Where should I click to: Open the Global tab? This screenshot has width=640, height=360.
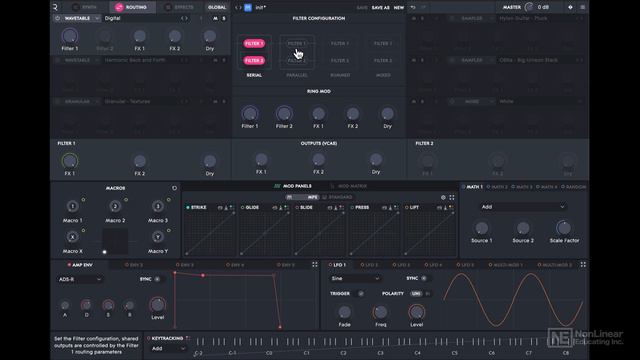coord(217,7)
